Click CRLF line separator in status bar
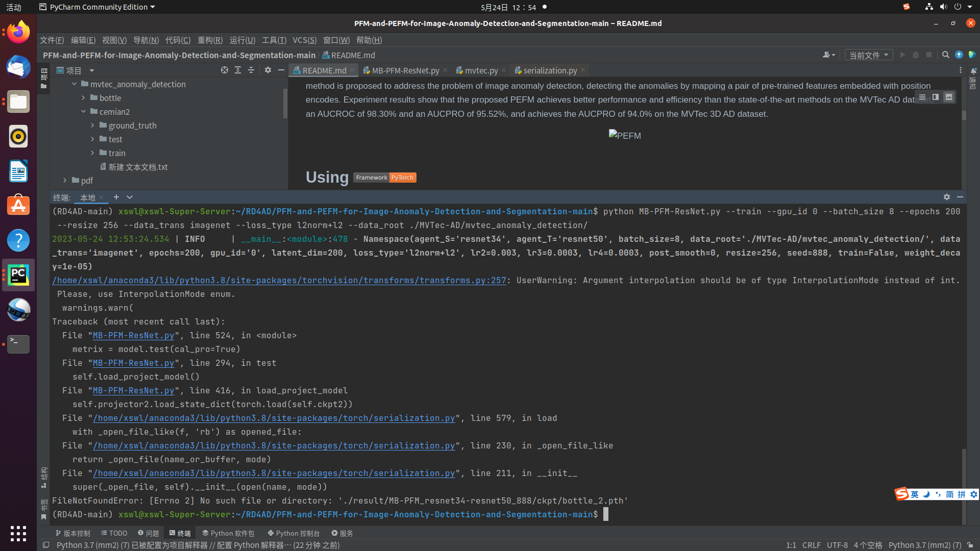The height and width of the screenshot is (551, 980). pos(812,545)
